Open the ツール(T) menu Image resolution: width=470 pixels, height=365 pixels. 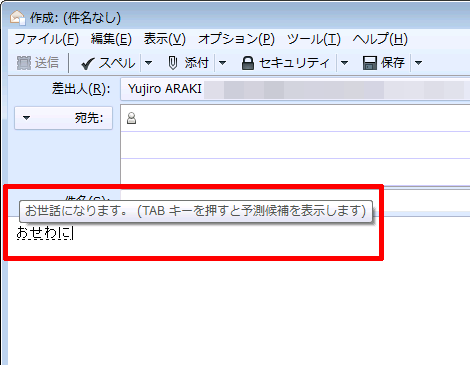click(x=314, y=39)
